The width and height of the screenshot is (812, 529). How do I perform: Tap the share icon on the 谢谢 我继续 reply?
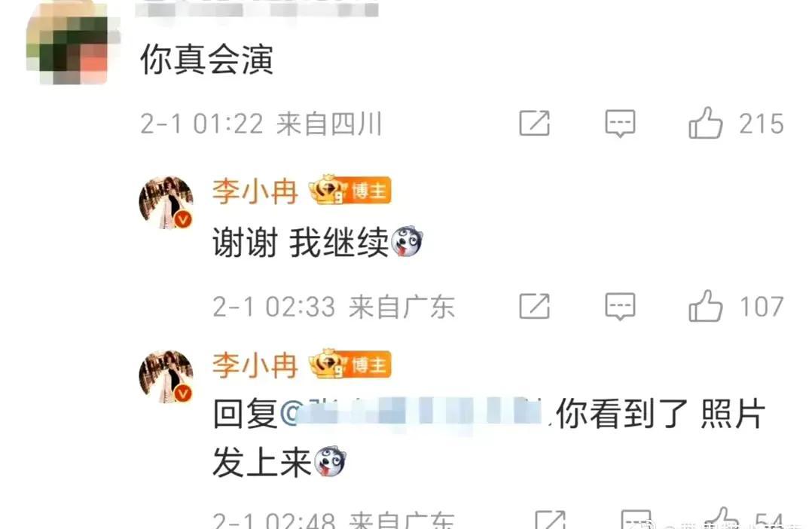coord(535,306)
